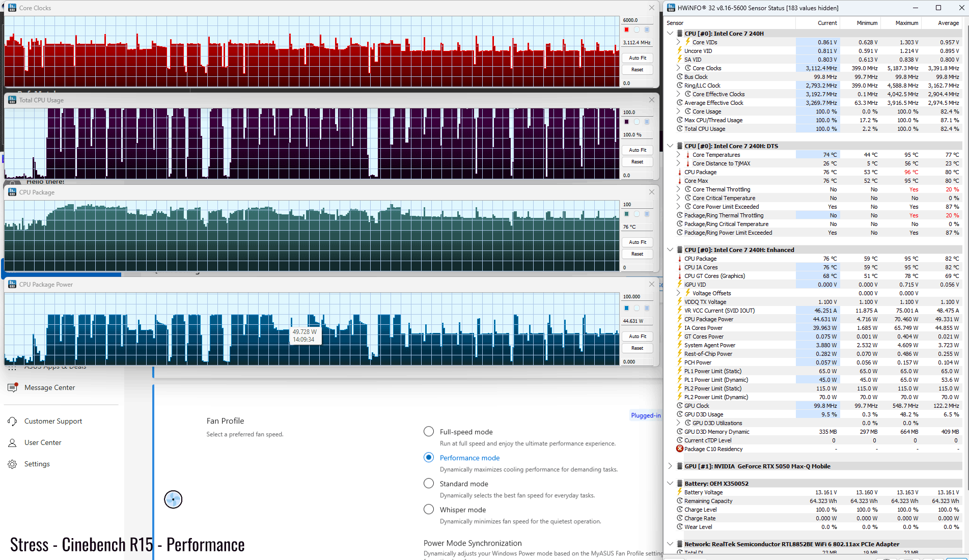Viewport: 969px width, 560px height.
Task: Open Customer Support in MyASUS sidebar
Action: pyautogui.click(x=53, y=421)
